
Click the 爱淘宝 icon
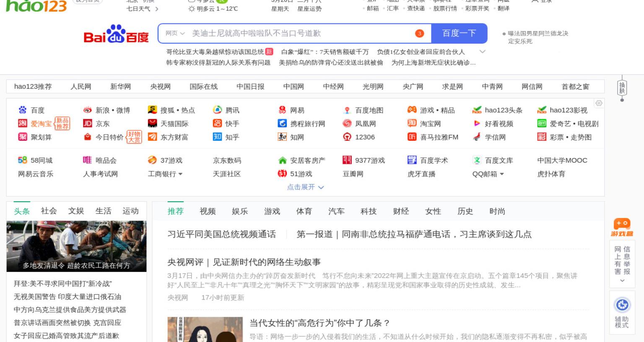tap(22, 124)
